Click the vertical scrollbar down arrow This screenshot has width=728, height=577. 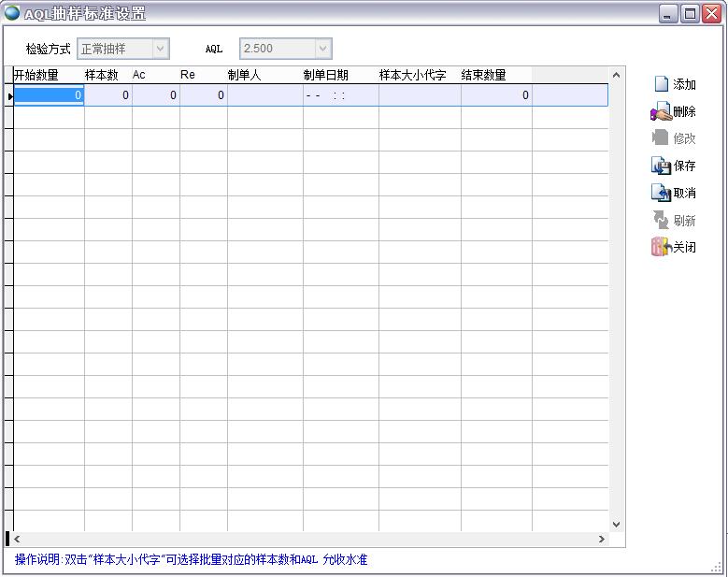coord(616,525)
